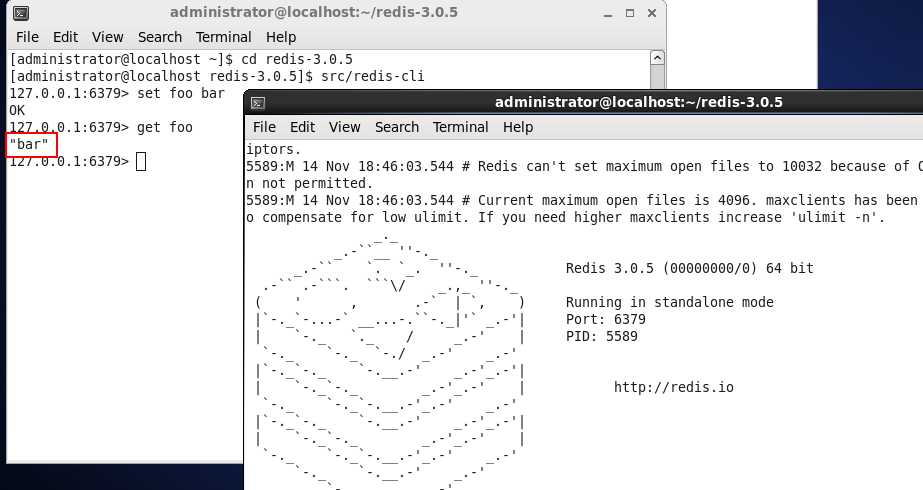
Task: Click the 'get foo' command line
Action: [101, 127]
